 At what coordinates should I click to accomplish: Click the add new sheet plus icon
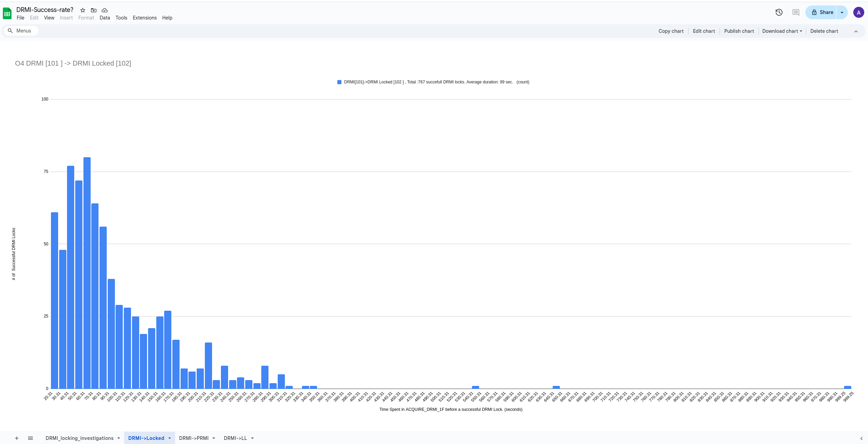(x=16, y=438)
